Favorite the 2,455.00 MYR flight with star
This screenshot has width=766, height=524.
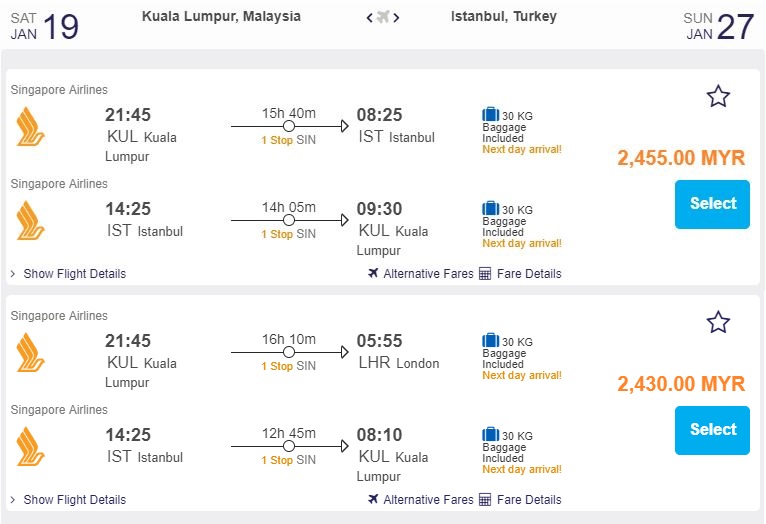pos(718,96)
